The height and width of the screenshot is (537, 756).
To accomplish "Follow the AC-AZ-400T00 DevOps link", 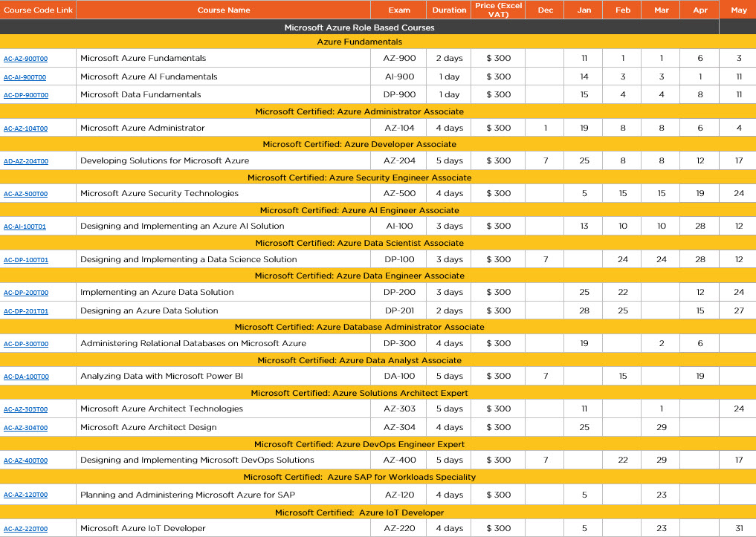I will (25, 460).
